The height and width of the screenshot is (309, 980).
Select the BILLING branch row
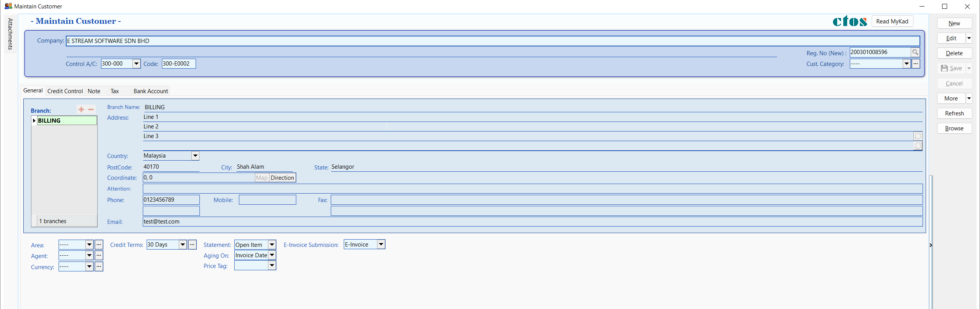(66, 121)
